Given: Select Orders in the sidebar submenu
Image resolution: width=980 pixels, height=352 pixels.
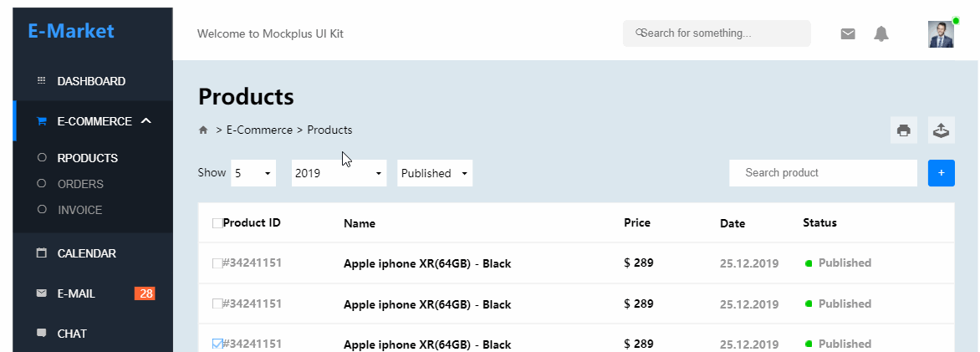Looking at the screenshot, I should [80, 184].
